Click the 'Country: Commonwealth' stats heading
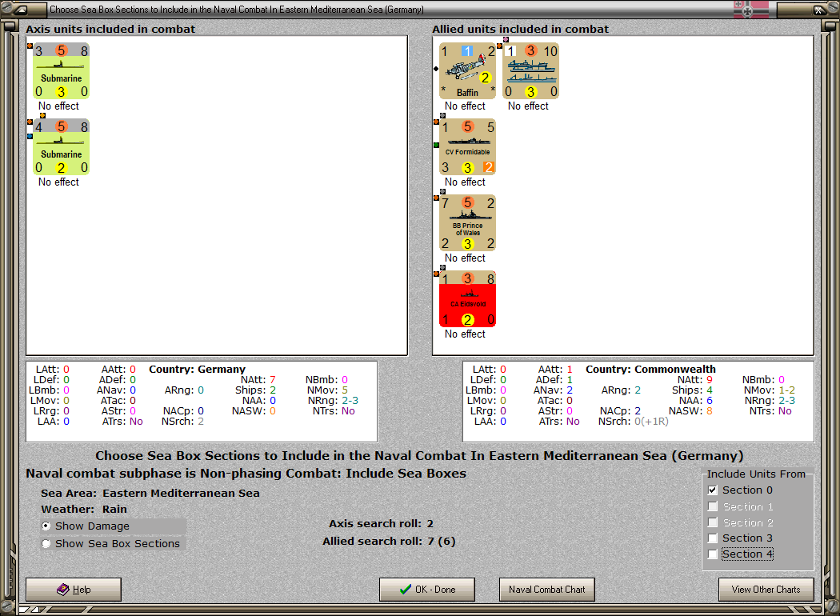Screen dimensions: 840x616 (x=650, y=369)
